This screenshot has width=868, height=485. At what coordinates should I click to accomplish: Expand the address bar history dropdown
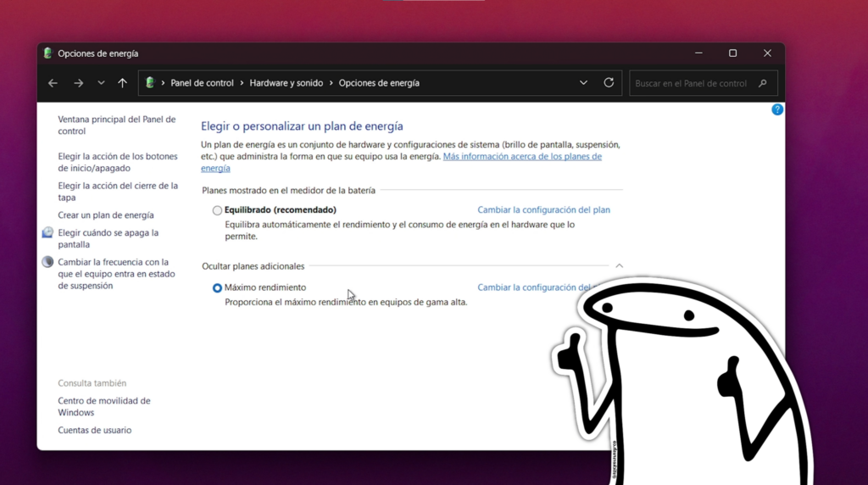pos(583,83)
